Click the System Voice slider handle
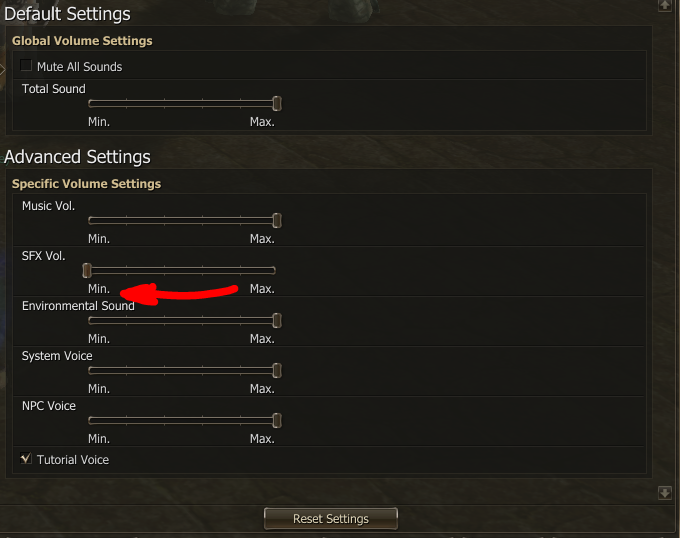This screenshot has width=680, height=538. pos(277,371)
